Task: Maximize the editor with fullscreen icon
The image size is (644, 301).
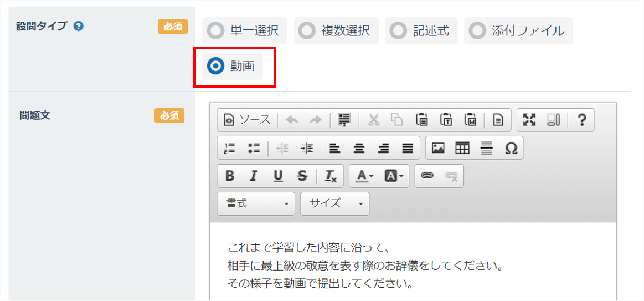Action: coord(529,120)
